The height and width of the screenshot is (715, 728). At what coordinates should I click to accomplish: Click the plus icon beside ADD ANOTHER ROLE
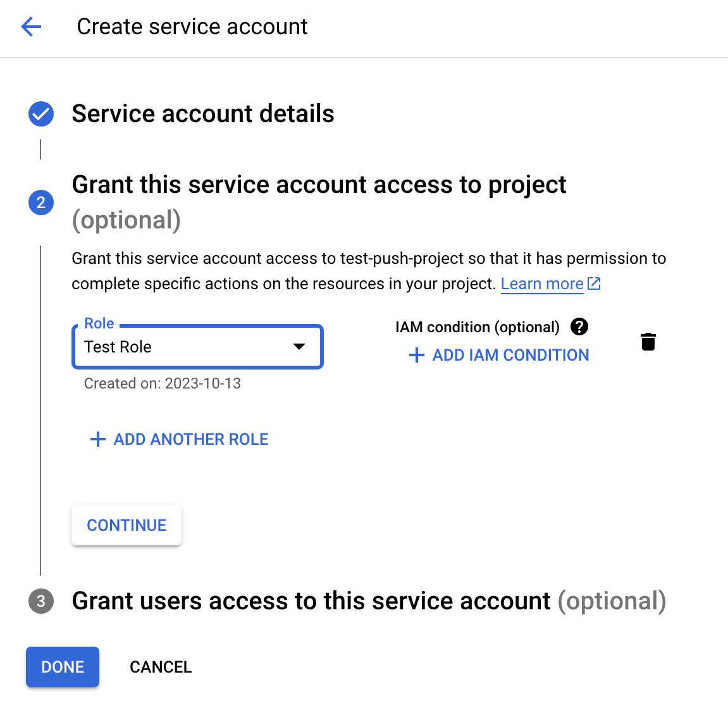click(98, 439)
